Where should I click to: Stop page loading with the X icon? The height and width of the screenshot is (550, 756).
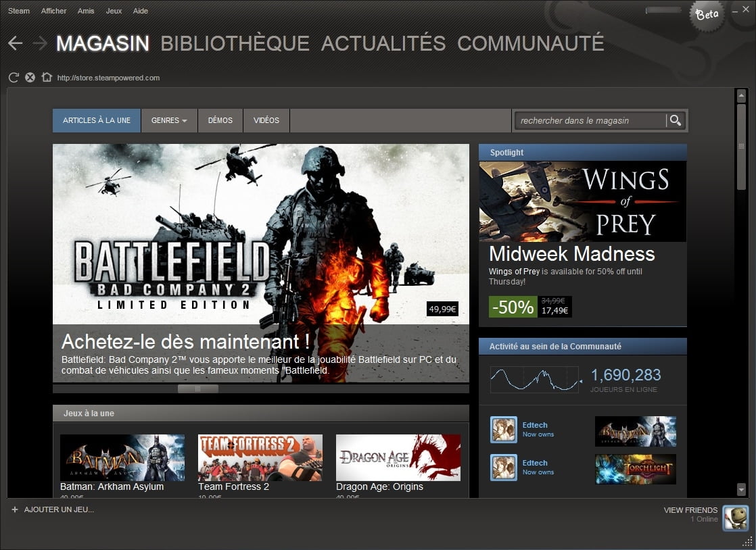pyautogui.click(x=30, y=77)
